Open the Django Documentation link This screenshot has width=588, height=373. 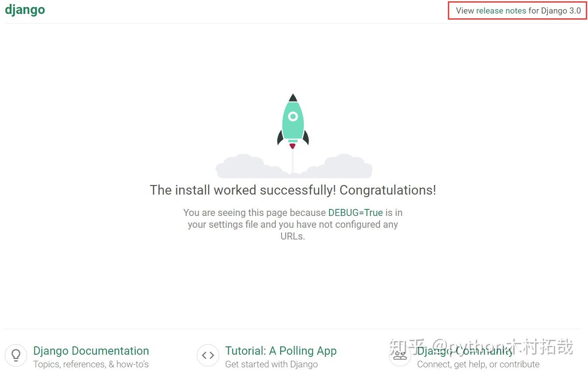click(91, 351)
